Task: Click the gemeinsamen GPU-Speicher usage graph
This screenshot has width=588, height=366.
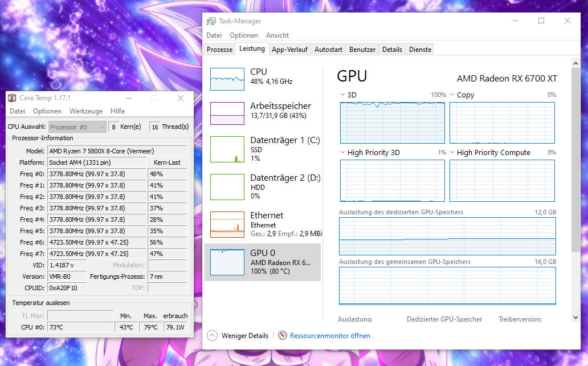Action: (x=447, y=286)
